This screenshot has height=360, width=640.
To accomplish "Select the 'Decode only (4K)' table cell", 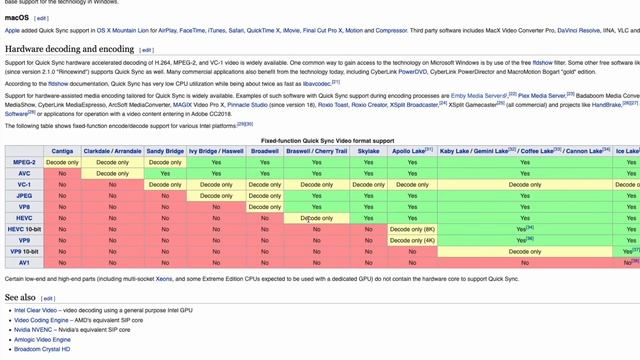I will [412, 240].
